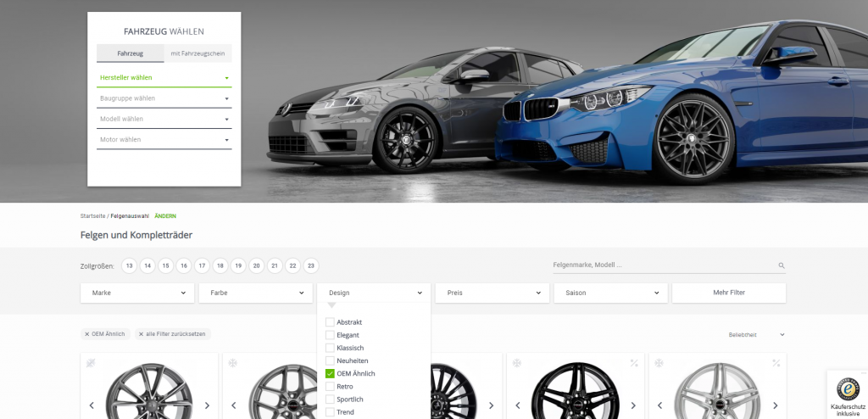
Task: Select inch size 21
Action: (x=275, y=266)
